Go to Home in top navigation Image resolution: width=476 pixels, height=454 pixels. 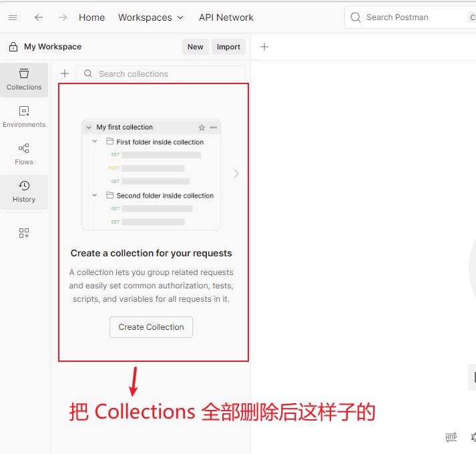click(91, 17)
